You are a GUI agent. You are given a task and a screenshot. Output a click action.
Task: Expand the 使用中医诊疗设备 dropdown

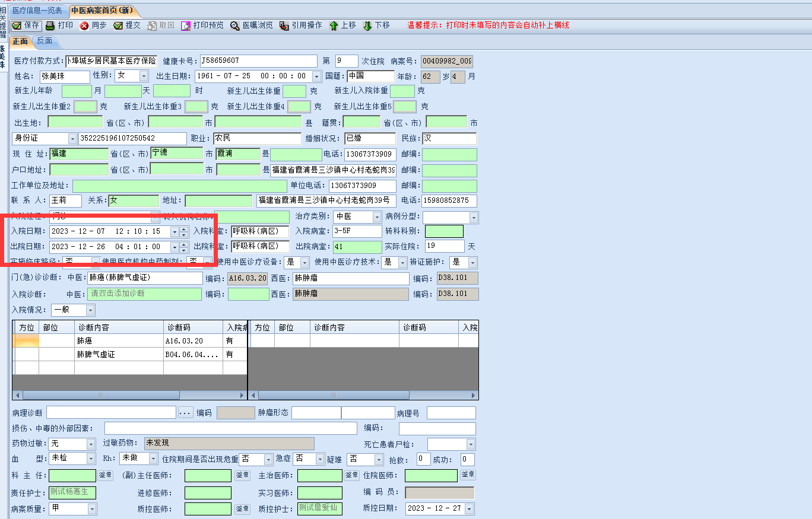(304, 262)
